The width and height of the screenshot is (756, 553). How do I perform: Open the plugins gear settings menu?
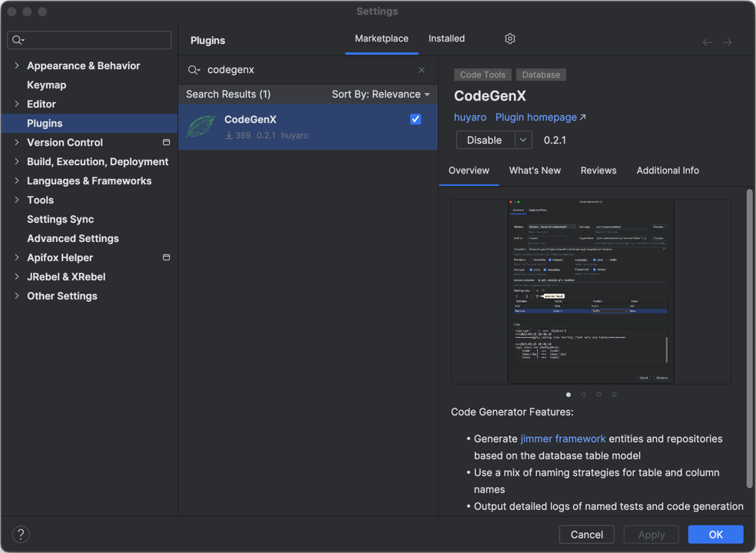tap(509, 38)
